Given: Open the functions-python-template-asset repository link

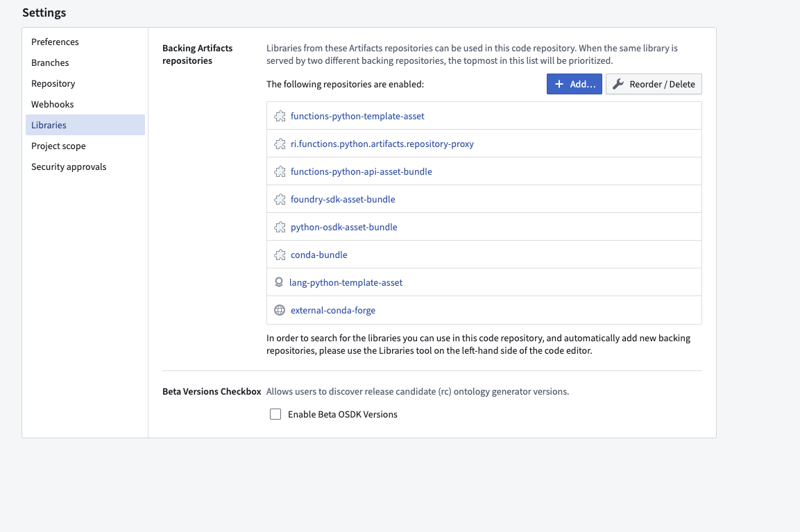Looking at the screenshot, I should tap(357, 117).
